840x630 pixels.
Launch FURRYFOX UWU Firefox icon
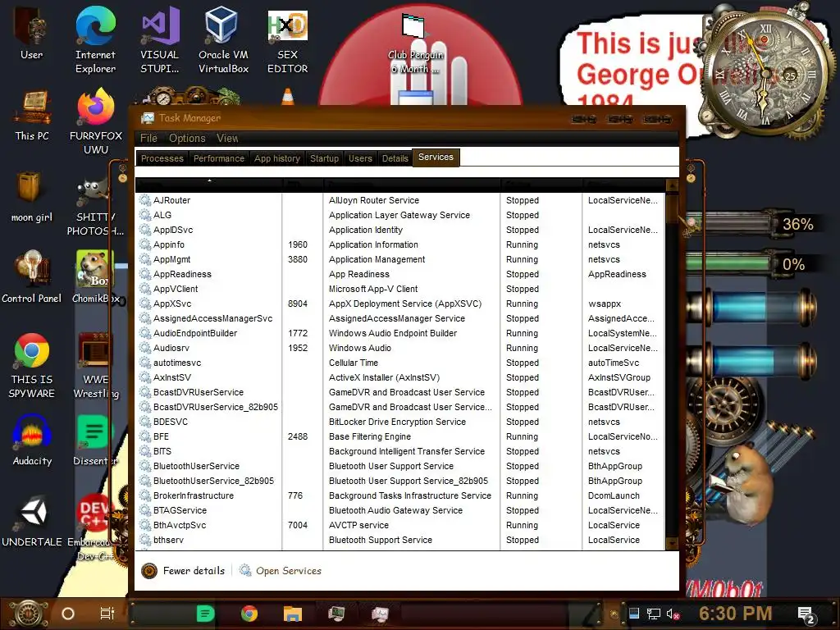click(96, 122)
